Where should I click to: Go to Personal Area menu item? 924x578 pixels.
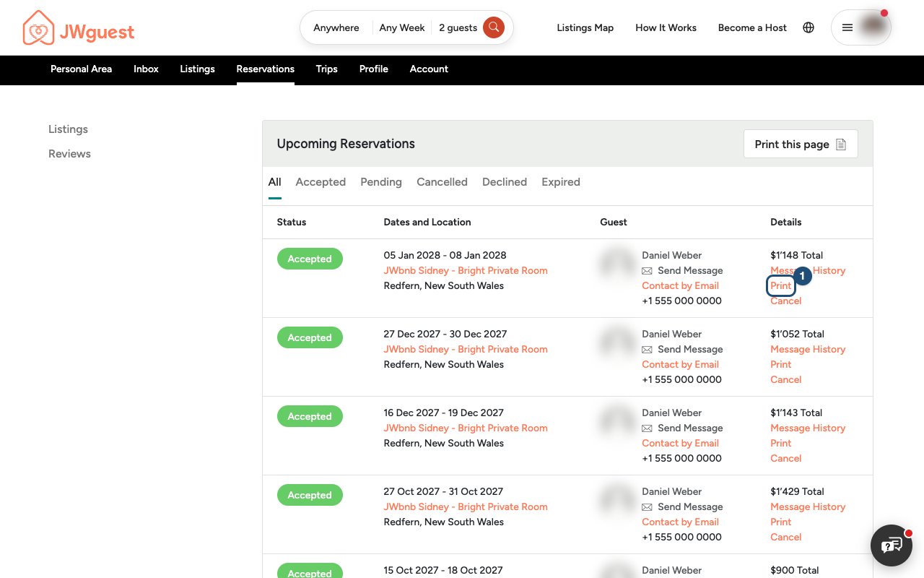(81, 69)
